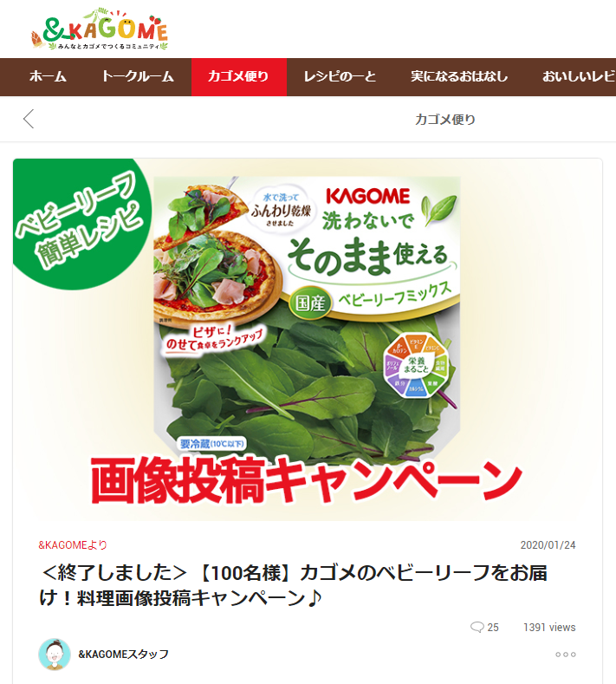Open the comments speech bubble icon
The height and width of the screenshot is (684, 616).
(477, 628)
